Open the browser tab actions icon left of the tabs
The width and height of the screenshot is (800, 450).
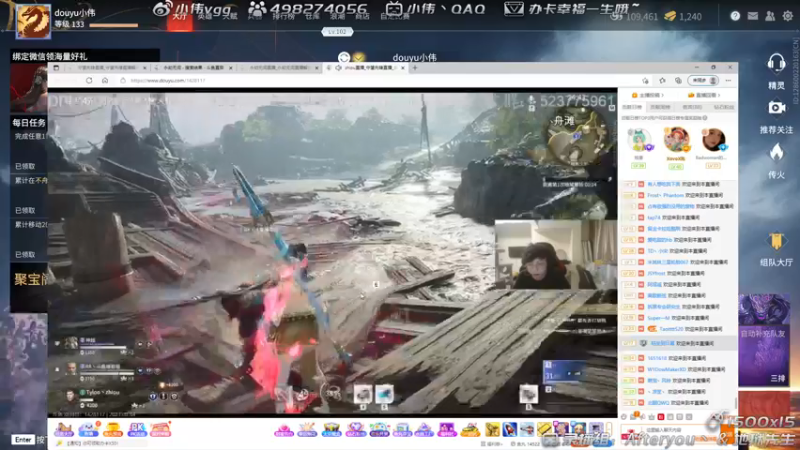point(56,68)
